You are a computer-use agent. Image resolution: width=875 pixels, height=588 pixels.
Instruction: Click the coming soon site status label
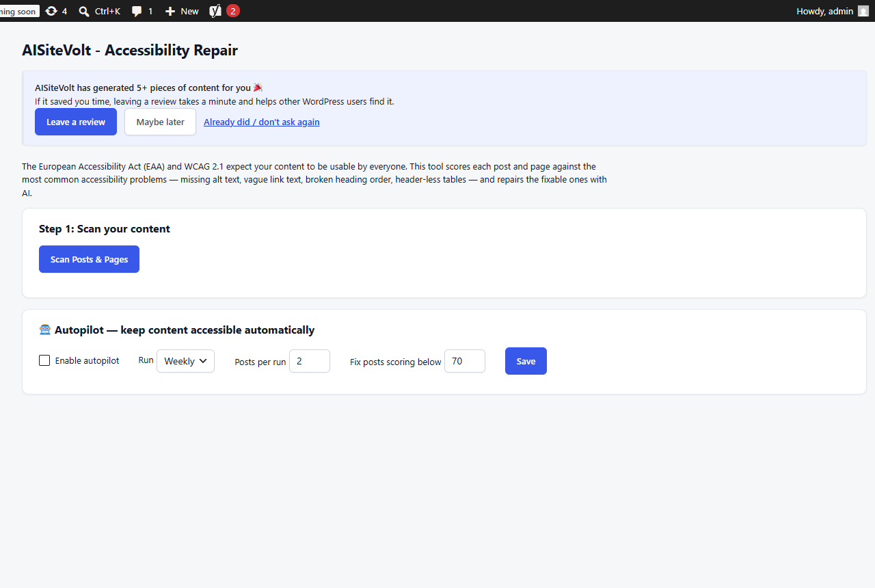[x=19, y=11]
